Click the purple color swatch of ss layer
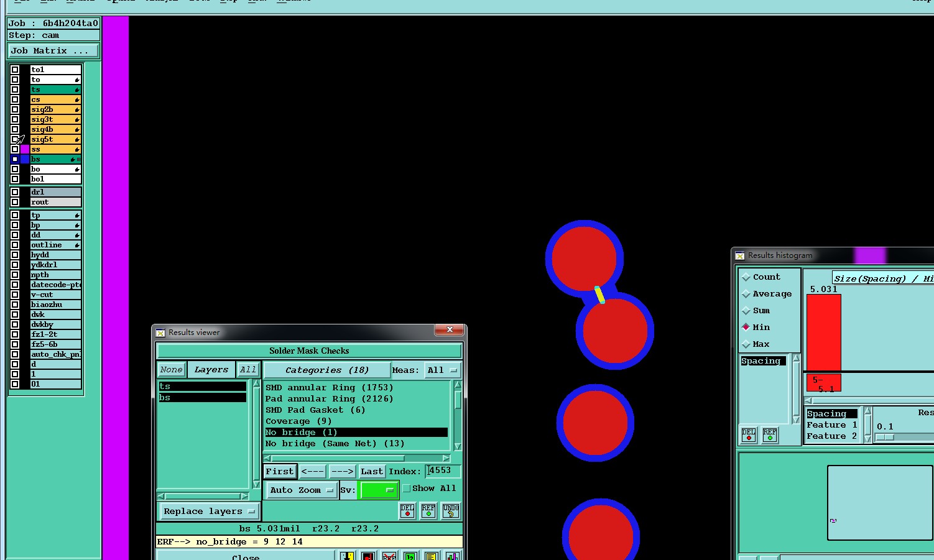This screenshot has height=560, width=934. click(25, 149)
